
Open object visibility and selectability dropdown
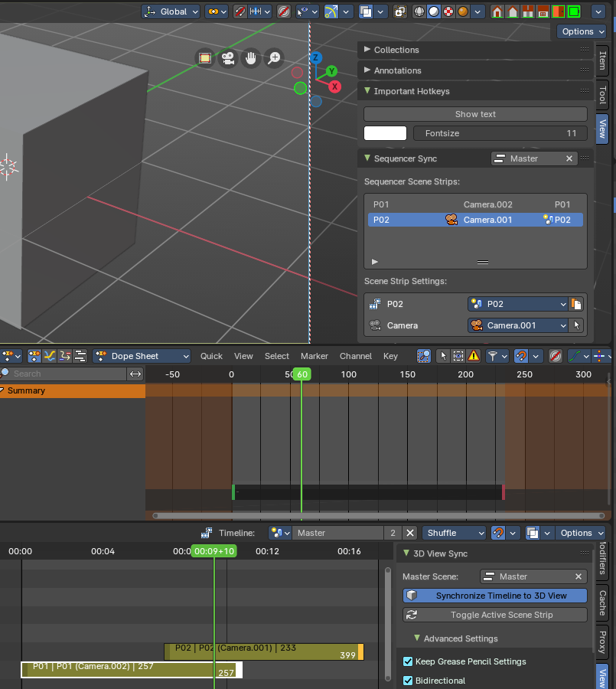(307, 11)
